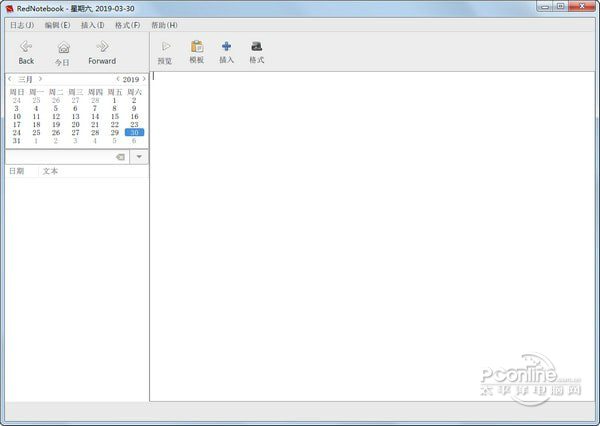
Task: Open the 帮助(H) menu
Action: tap(164, 25)
